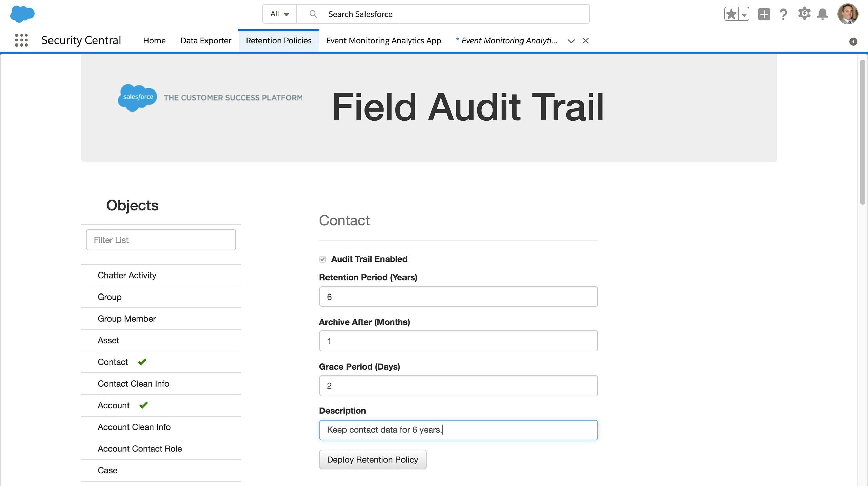Click the notifications bell icon
Screen dimensions: 868x486
[820, 14]
